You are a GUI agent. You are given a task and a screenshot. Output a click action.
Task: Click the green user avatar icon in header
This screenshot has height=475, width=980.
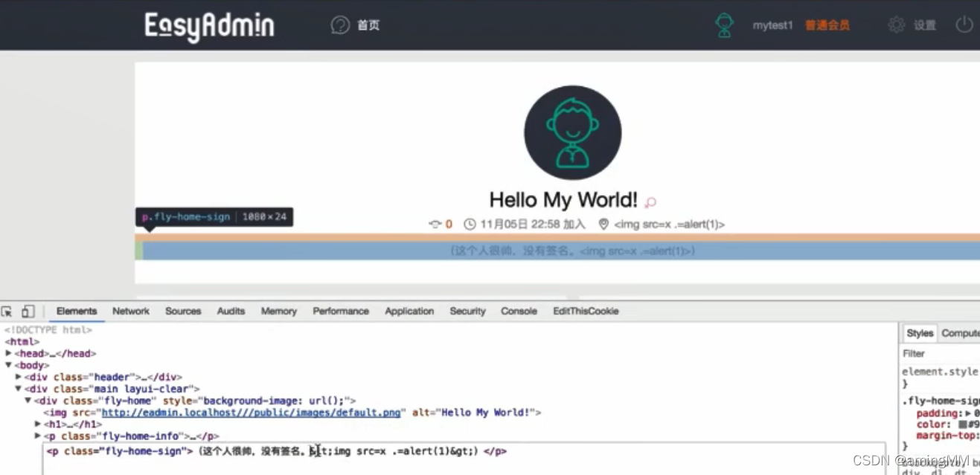coord(724,25)
